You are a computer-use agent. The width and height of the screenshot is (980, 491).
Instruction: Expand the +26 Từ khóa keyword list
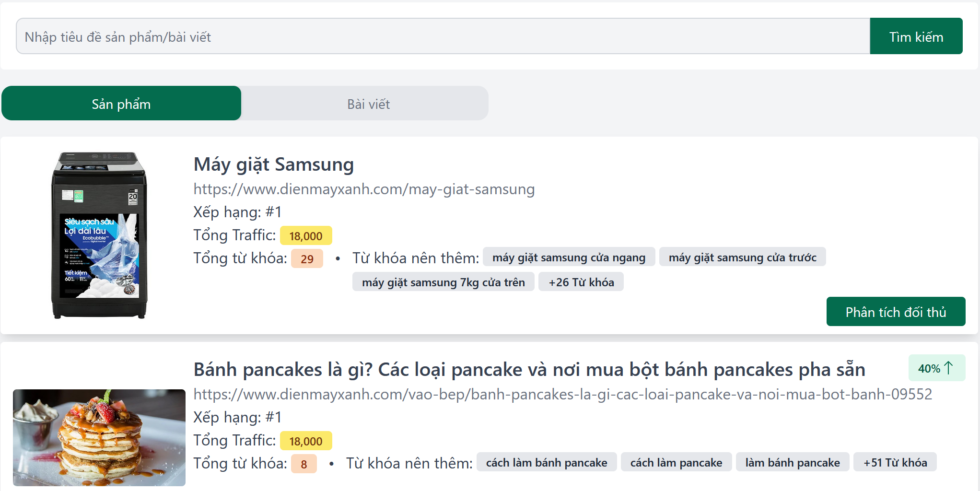point(581,282)
